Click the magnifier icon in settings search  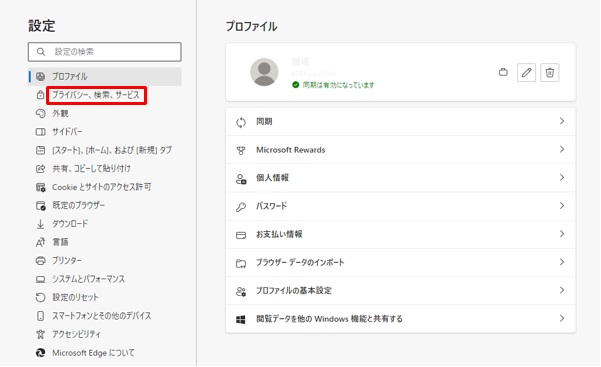[41, 52]
